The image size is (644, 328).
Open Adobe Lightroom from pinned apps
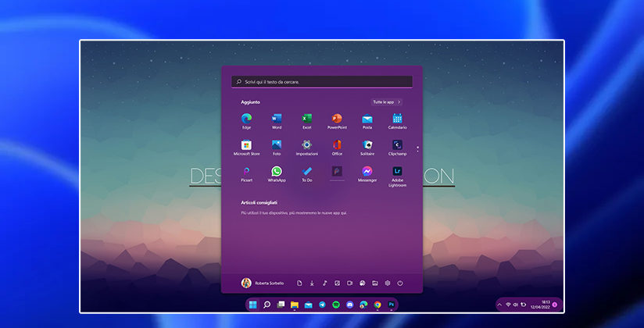tap(397, 172)
